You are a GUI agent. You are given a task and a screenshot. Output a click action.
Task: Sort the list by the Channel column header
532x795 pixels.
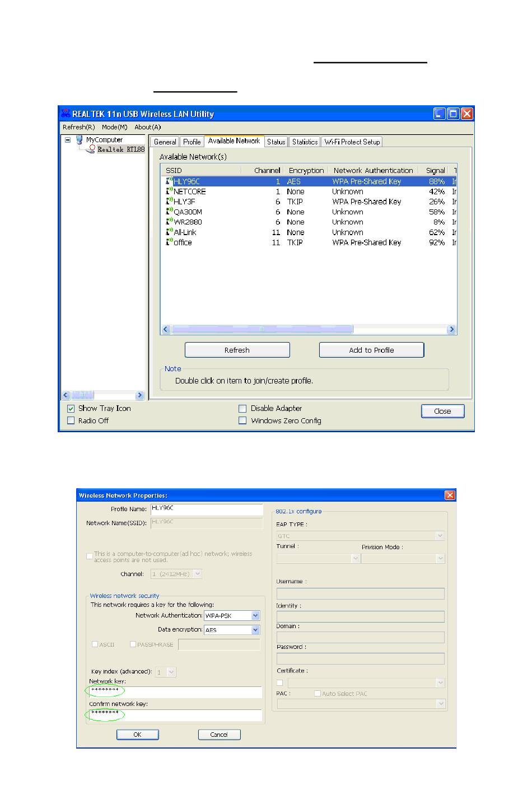coord(262,170)
